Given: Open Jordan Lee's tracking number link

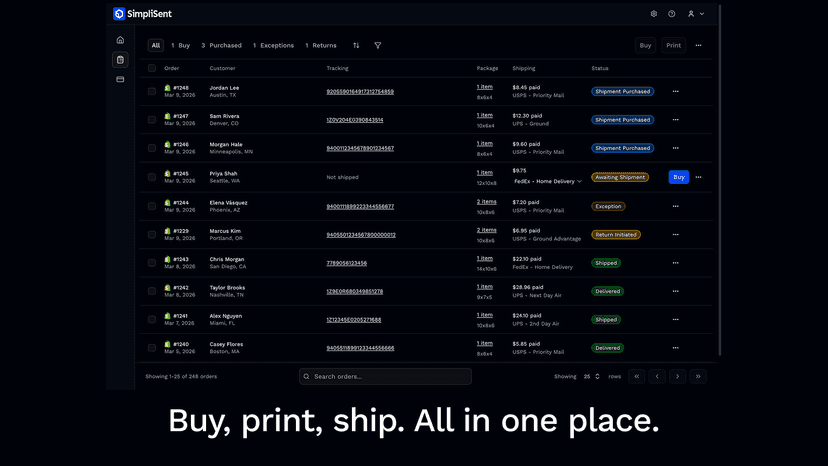Looking at the screenshot, I should tap(360, 91).
